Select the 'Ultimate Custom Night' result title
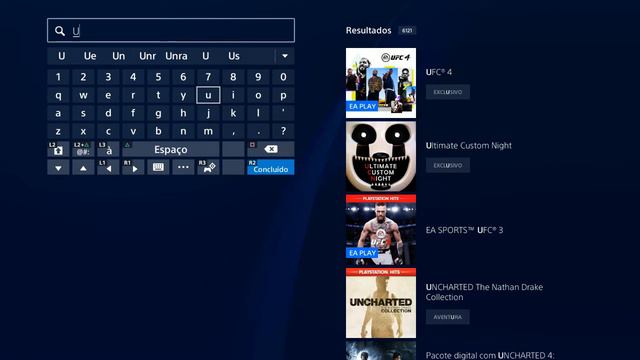 pos(469,146)
